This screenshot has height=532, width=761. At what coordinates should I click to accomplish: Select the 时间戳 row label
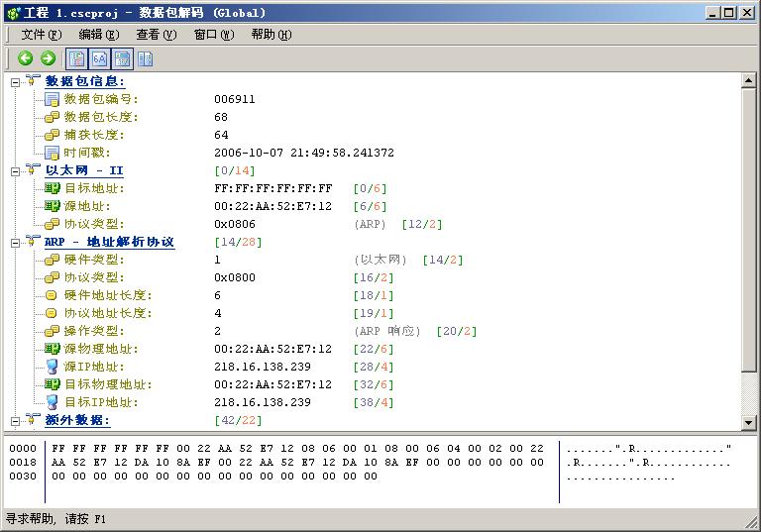pos(87,153)
